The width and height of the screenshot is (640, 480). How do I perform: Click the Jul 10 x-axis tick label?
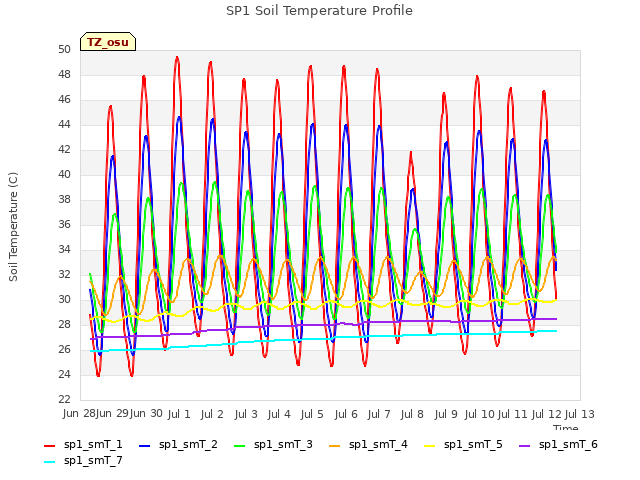click(x=479, y=414)
